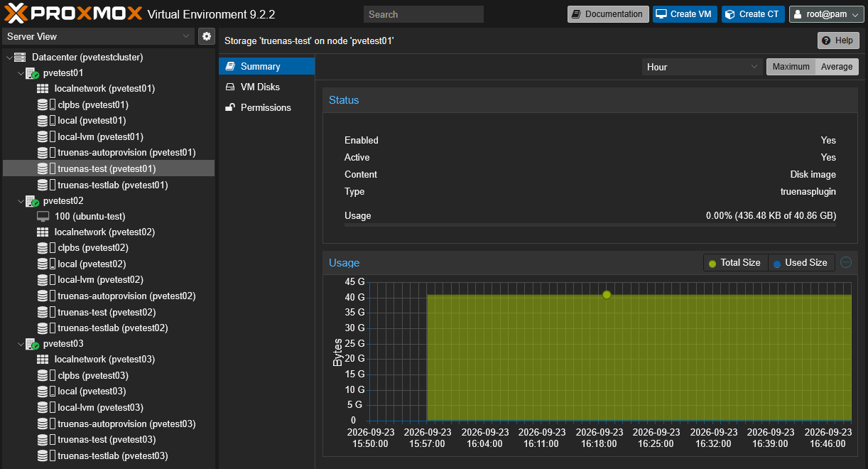Focus the Search input field
The width and height of the screenshot is (868, 469).
(x=423, y=14)
